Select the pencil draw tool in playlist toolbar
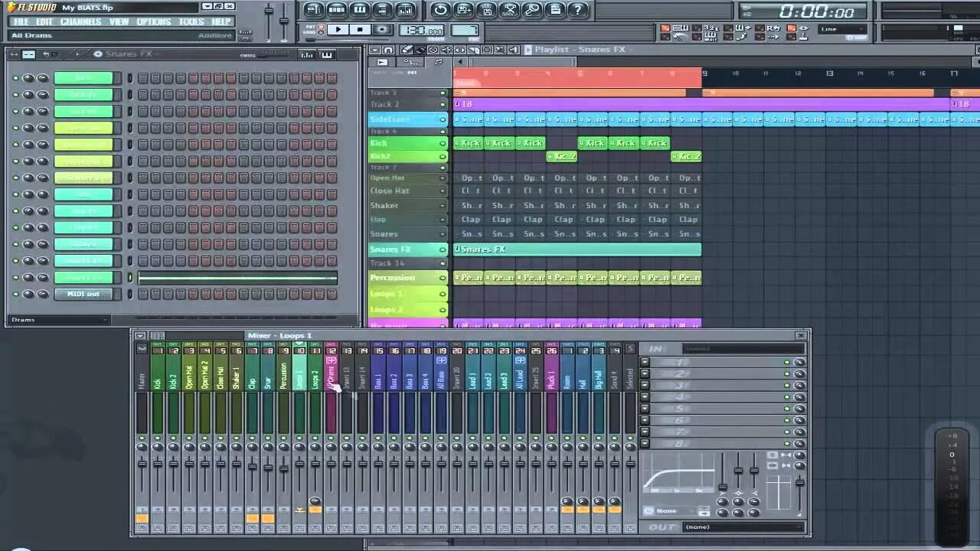Image resolution: width=980 pixels, height=551 pixels. 407,50
